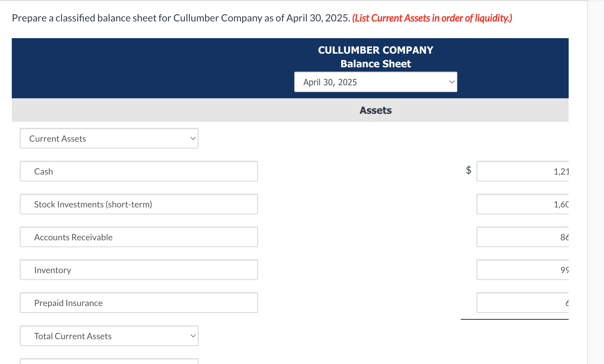Click the Assets section header bar
Image resolution: width=604 pixels, height=364 pixels.
375,110
